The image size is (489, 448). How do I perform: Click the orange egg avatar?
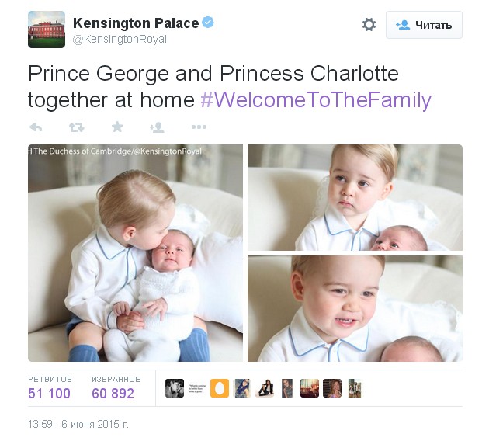coord(220,388)
